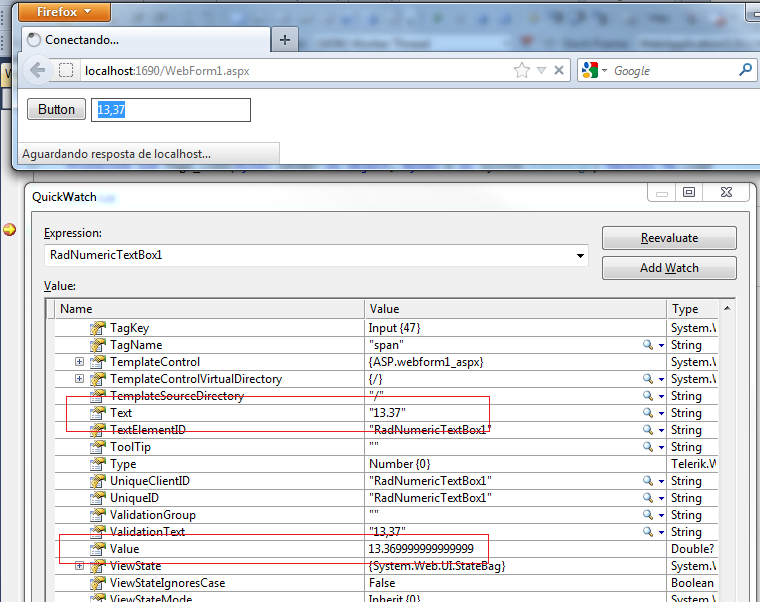The width and height of the screenshot is (762, 602).
Task: Click the Expression field with RadNumericTextBox1
Action: click(x=309, y=256)
